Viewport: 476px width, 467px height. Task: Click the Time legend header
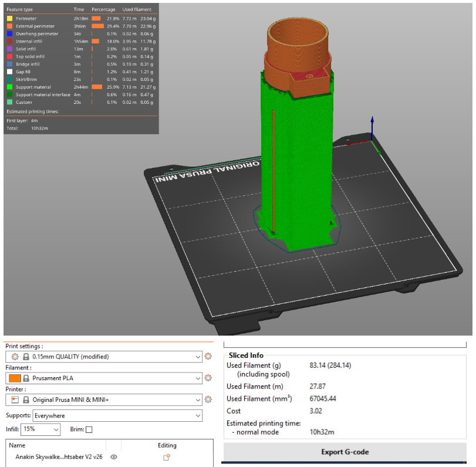tap(79, 9)
